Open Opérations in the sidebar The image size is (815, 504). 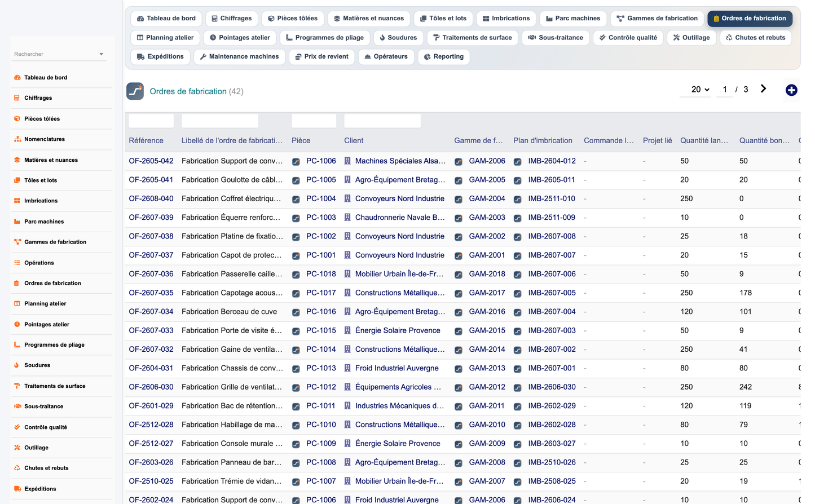point(39,263)
